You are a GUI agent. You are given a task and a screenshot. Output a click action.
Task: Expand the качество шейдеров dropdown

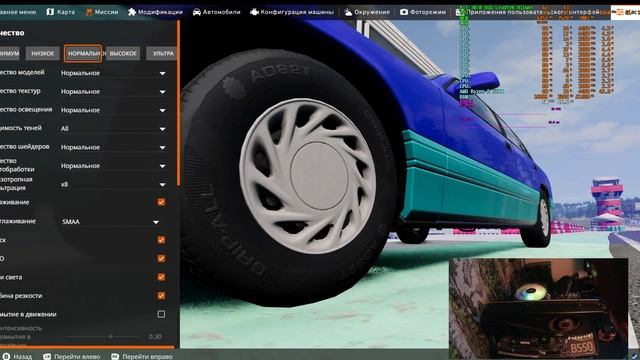113,147
